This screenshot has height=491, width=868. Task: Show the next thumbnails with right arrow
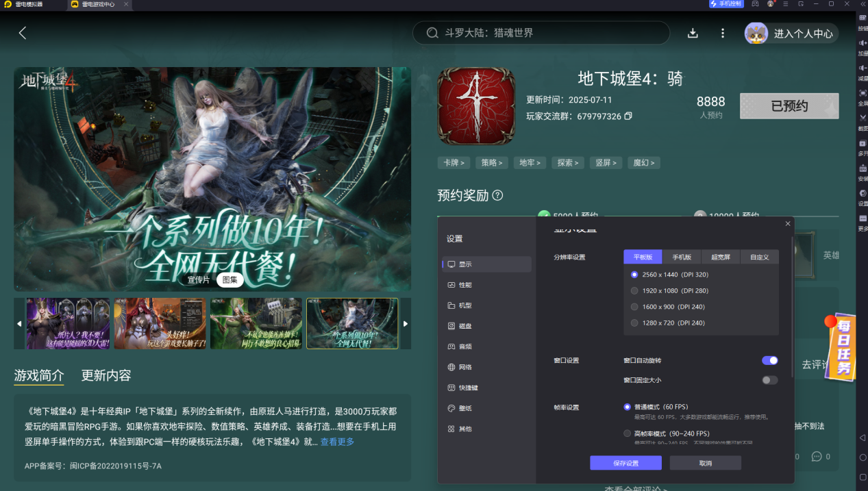point(406,324)
